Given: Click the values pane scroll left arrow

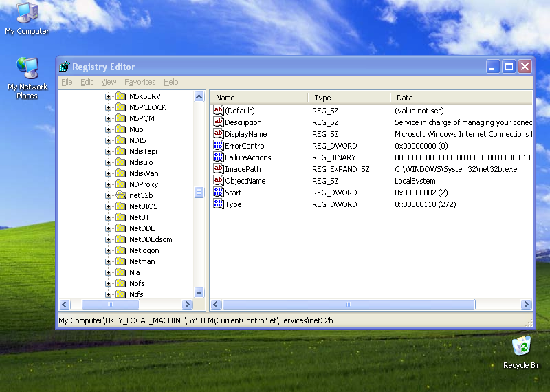Looking at the screenshot, I should pyautogui.click(x=216, y=304).
